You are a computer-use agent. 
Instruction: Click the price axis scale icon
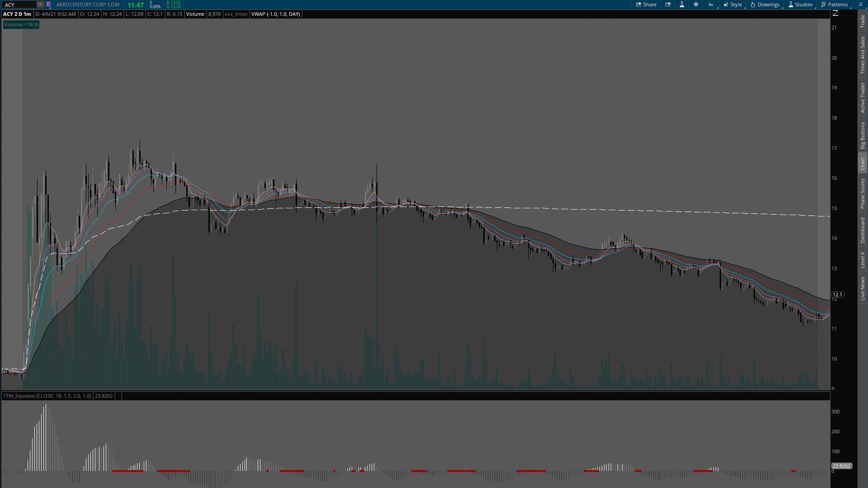click(835, 14)
